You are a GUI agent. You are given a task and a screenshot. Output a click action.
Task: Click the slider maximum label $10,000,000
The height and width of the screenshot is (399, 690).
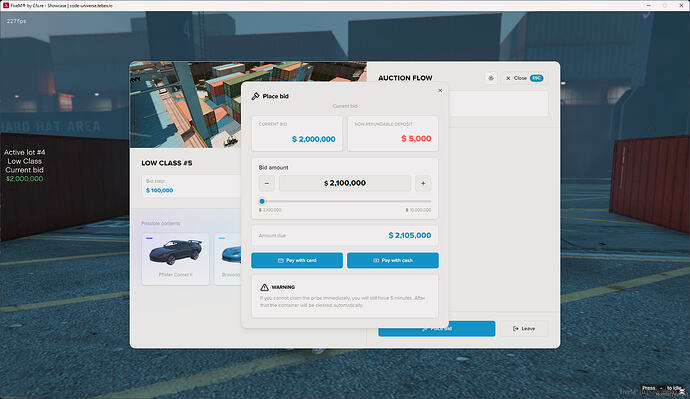click(418, 210)
